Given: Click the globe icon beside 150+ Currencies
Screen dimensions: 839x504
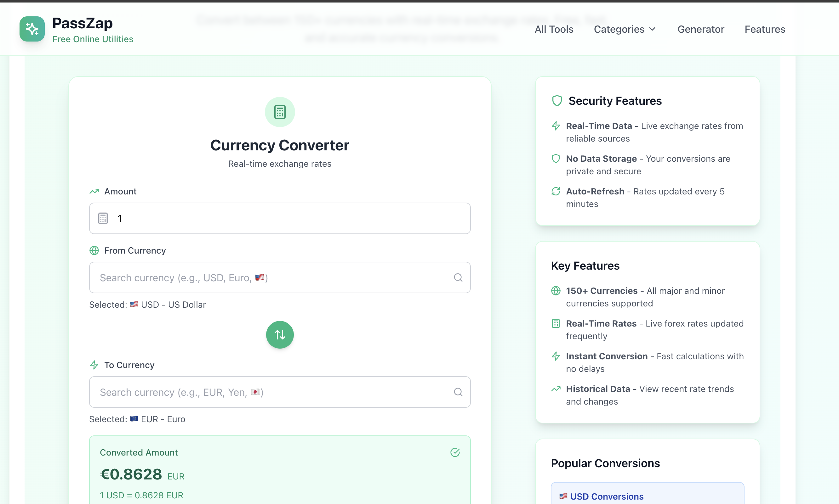Looking at the screenshot, I should [x=556, y=291].
